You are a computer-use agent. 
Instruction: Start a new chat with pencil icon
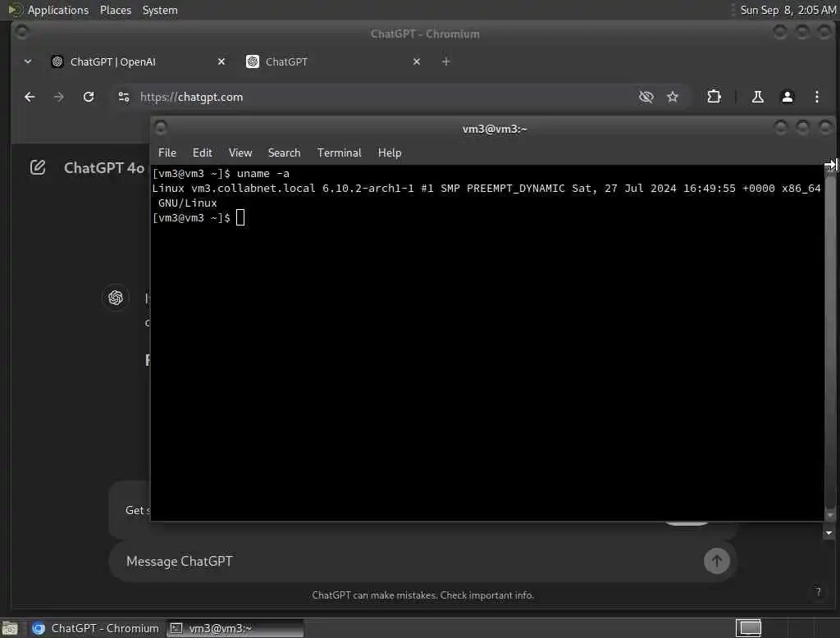tap(38, 167)
